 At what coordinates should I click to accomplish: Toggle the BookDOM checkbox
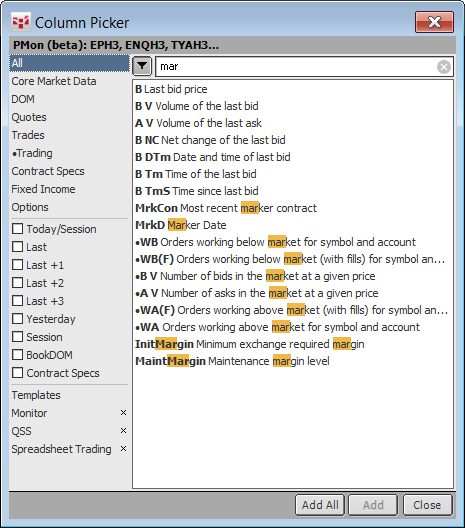(18, 355)
